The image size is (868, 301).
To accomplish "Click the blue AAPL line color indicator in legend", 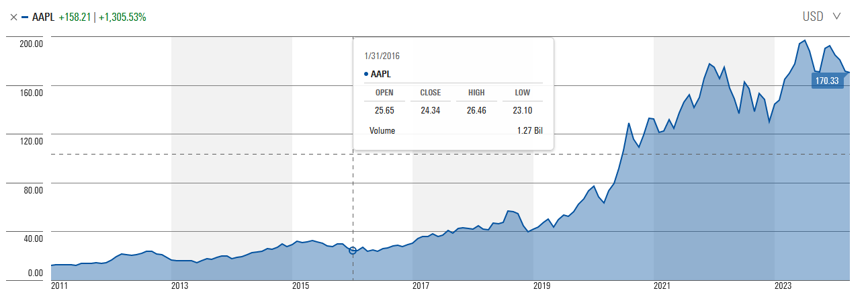I will pyautogui.click(x=25, y=17).
